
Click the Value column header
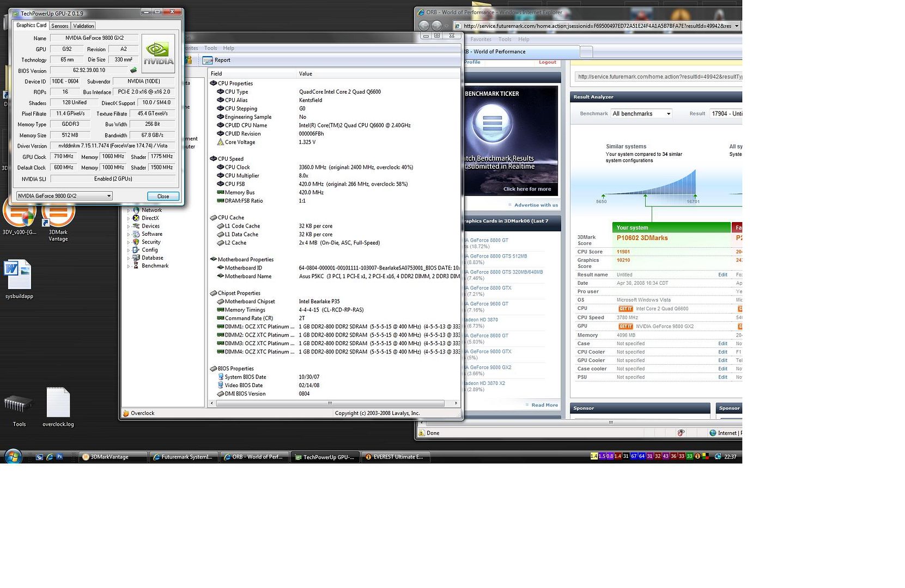coord(378,73)
